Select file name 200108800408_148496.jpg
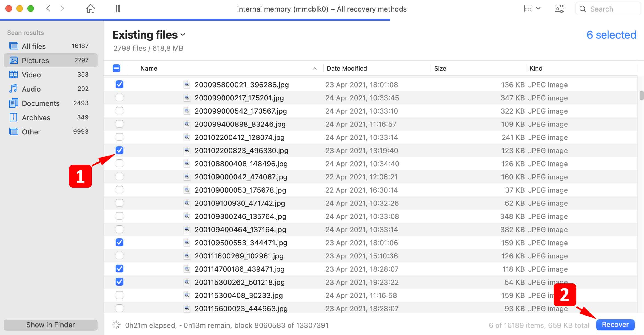The image size is (644, 335). [241, 164]
